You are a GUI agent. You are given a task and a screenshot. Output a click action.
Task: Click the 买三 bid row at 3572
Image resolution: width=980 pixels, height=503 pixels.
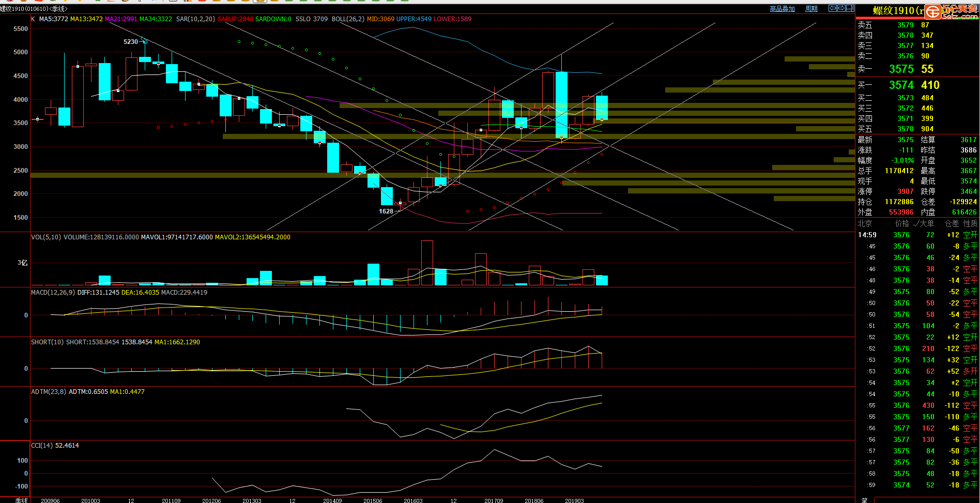pos(918,108)
